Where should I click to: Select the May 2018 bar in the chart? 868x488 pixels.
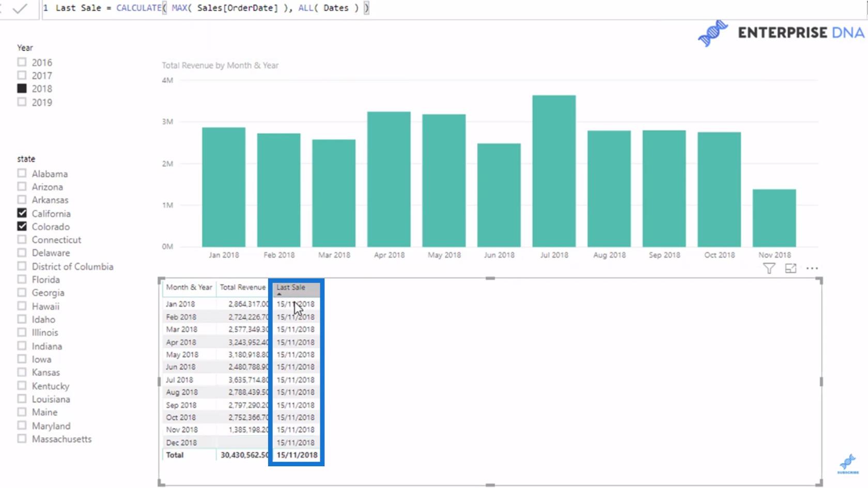tap(444, 181)
